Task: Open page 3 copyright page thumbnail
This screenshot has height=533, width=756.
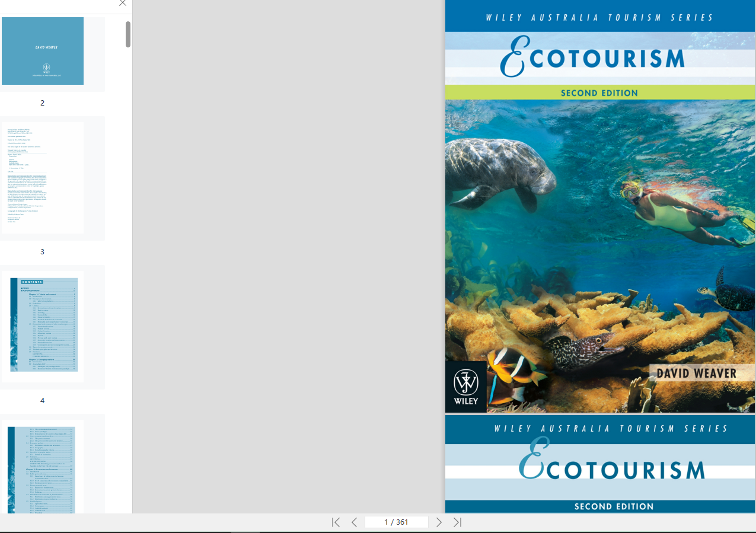Action: point(43,178)
